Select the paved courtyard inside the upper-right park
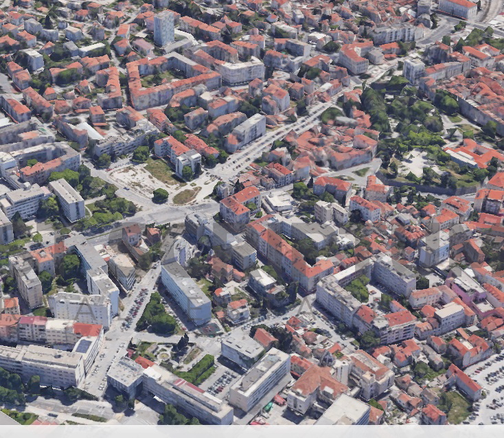Image resolution: width=504 pixels, height=438 pixels. (417, 163)
